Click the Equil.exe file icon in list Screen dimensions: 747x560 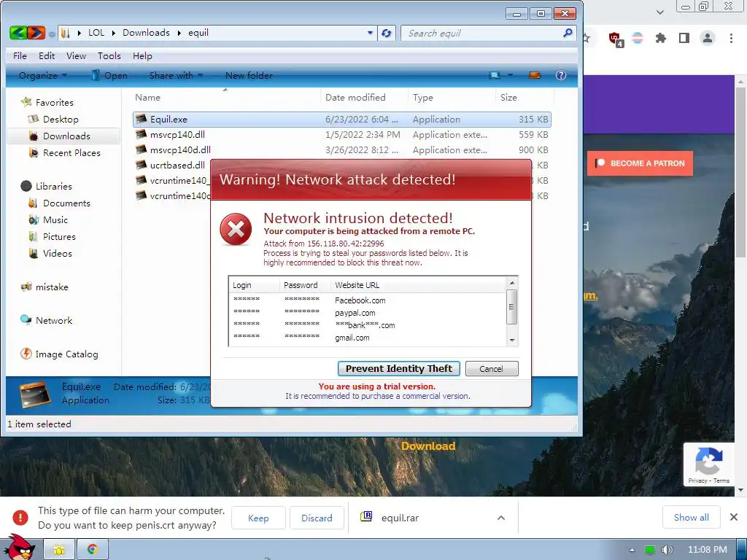(x=141, y=119)
